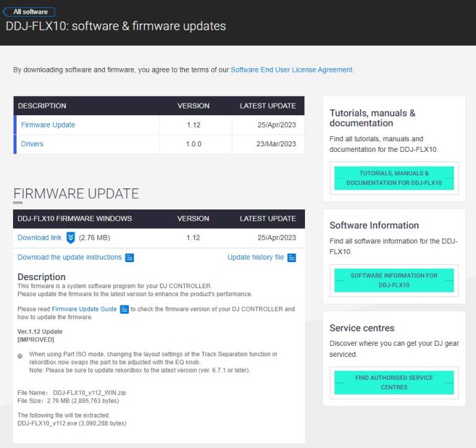The width and height of the screenshot is (476, 448).
Task: Click document icon next to Update history file
Action: 291,258
